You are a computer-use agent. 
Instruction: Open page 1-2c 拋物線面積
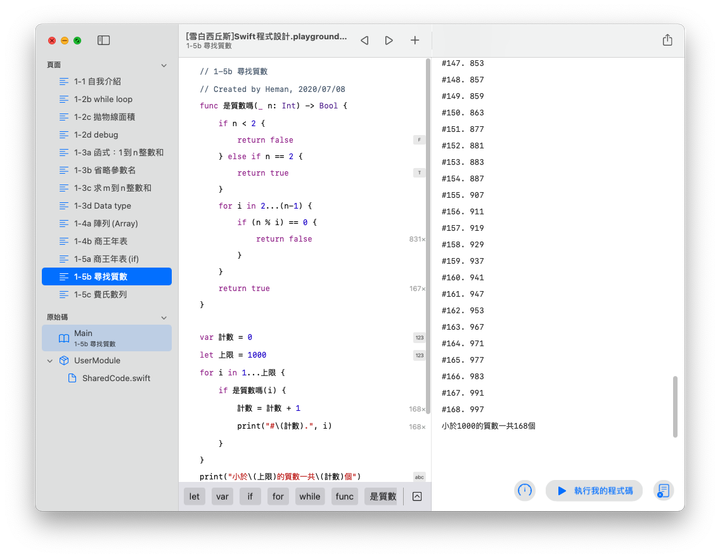tap(107, 117)
